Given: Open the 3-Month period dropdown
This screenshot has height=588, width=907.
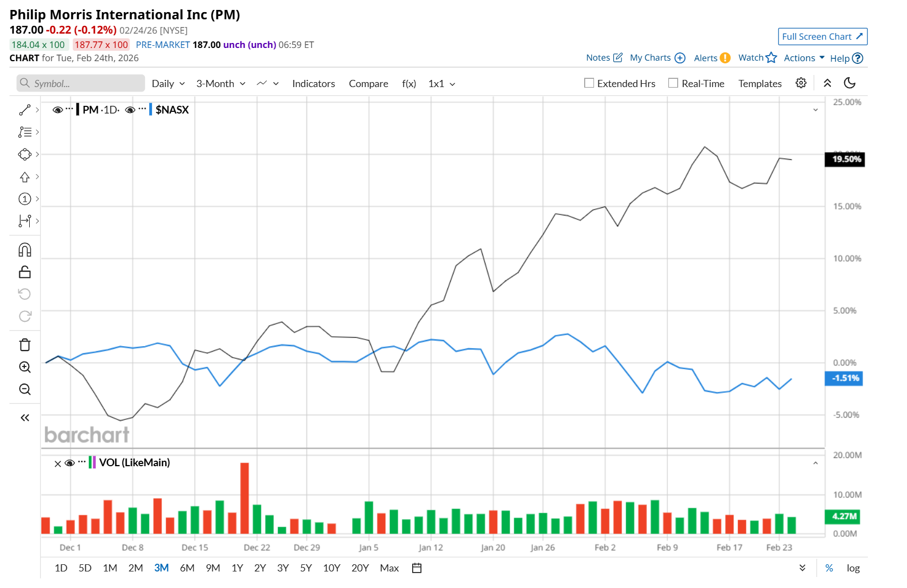Looking at the screenshot, I should point(221,84).
